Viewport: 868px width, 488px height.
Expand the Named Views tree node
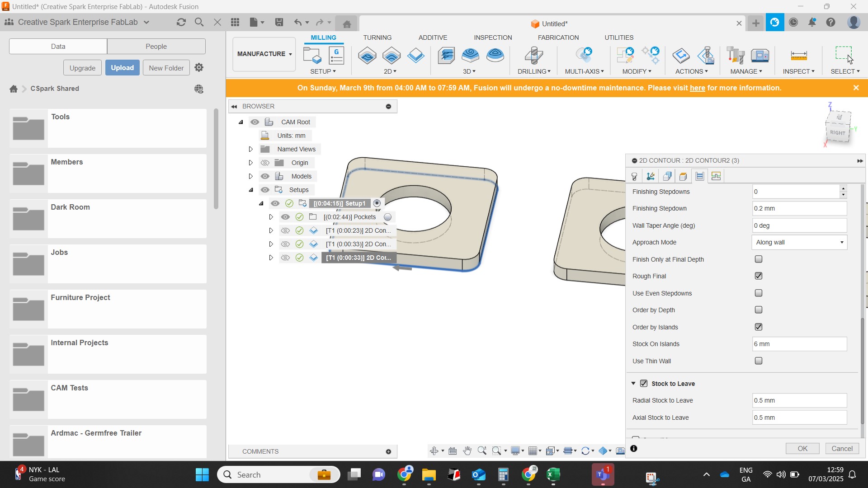tap(250, 149)
